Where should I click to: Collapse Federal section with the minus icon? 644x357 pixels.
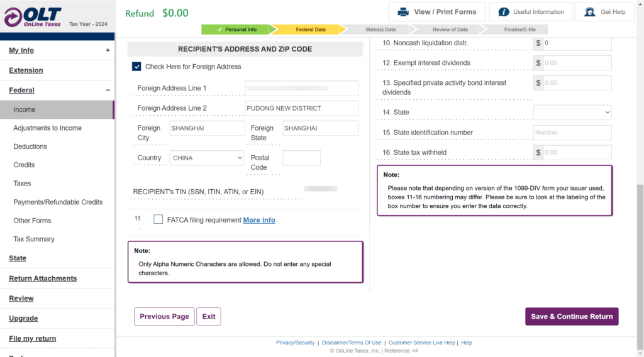[108, 91]
